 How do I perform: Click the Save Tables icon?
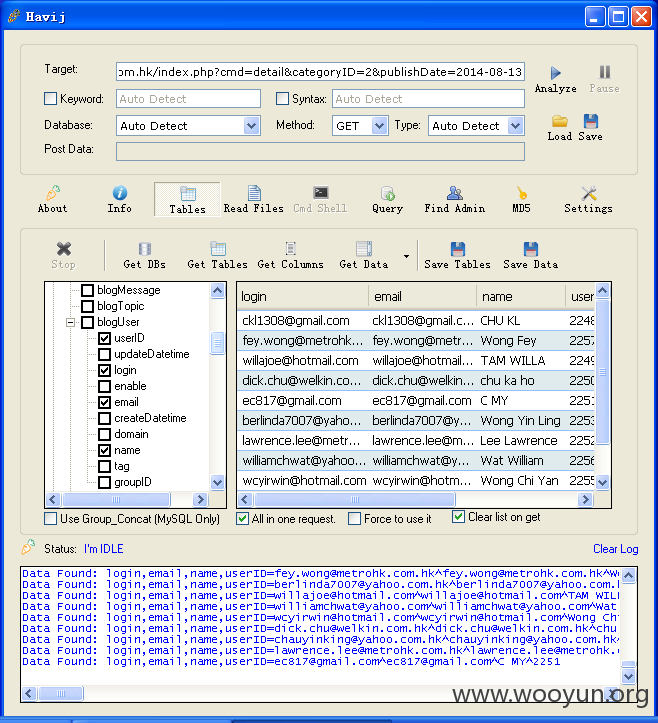[457, 249]
